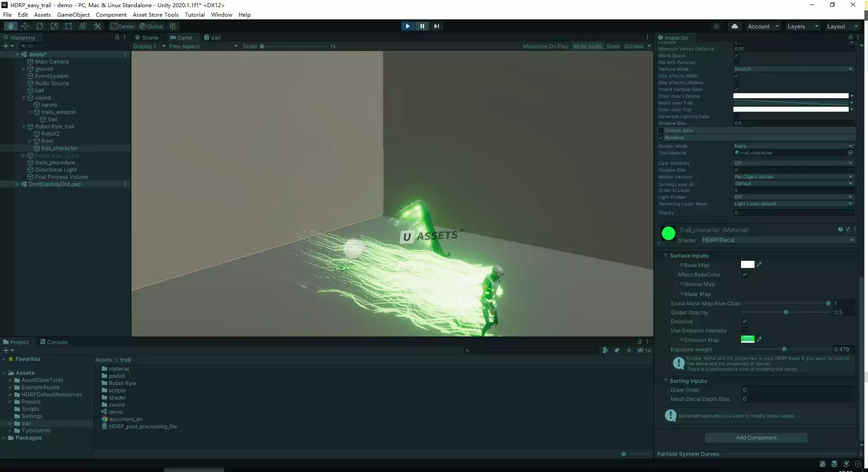Toggle Mute Audio button

(x=588, y=46)
